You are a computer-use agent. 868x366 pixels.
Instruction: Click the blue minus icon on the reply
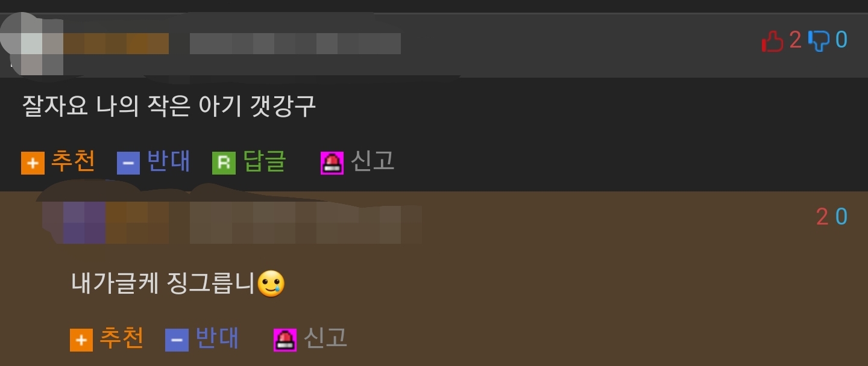(177, 340)
